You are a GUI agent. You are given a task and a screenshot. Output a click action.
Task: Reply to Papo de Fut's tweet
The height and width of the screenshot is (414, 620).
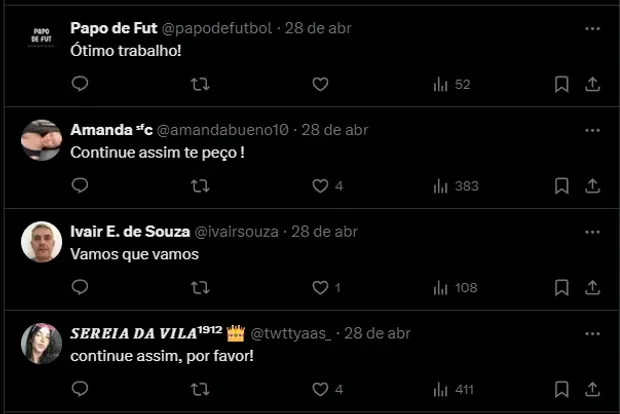pos(80,84)
